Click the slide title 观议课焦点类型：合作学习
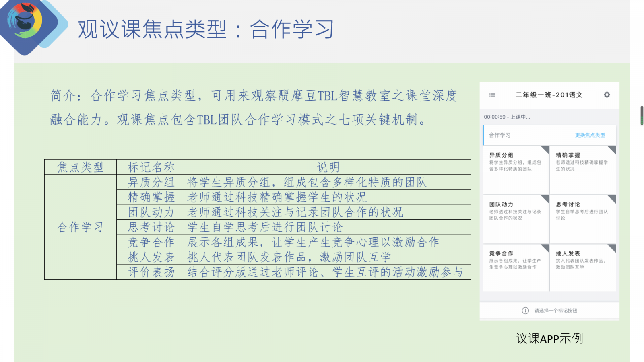The width and height of the screenshot is (644, 362). [206, 29]
